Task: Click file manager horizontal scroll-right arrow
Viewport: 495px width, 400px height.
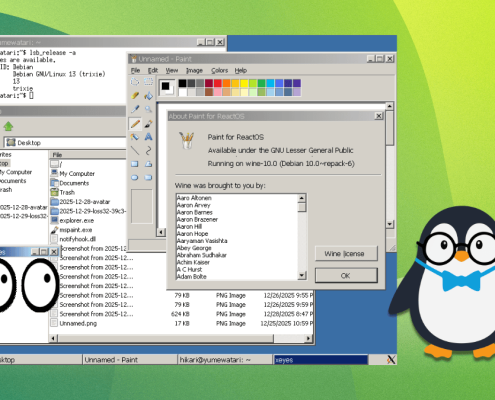Action: click(309, 338)
